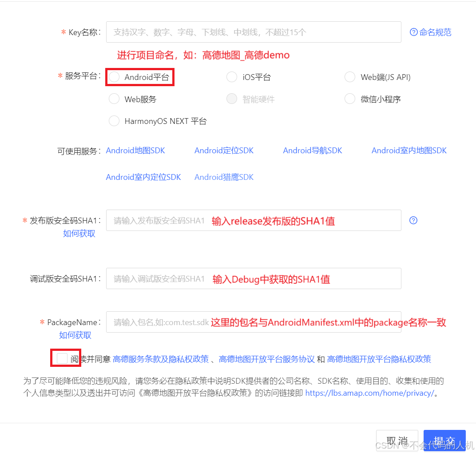
Task: Choose the 微信小程序 platform option
Action: point(350,99)
